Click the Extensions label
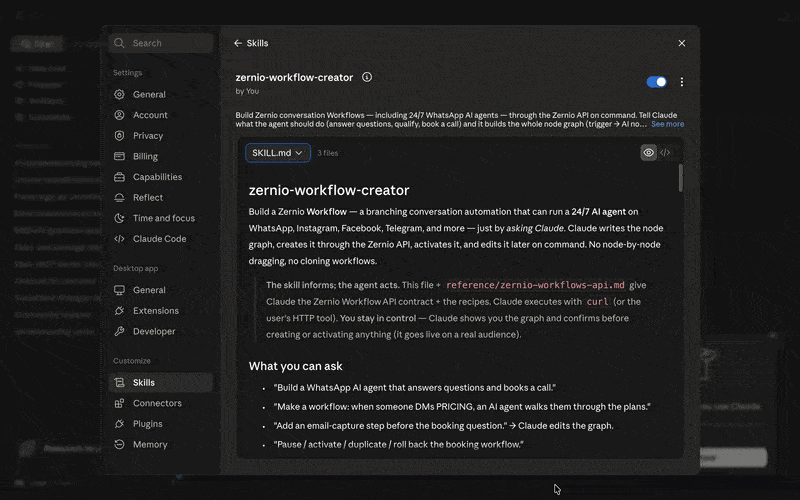This screenshot has width=800, height=500. [x=156, y=311]
